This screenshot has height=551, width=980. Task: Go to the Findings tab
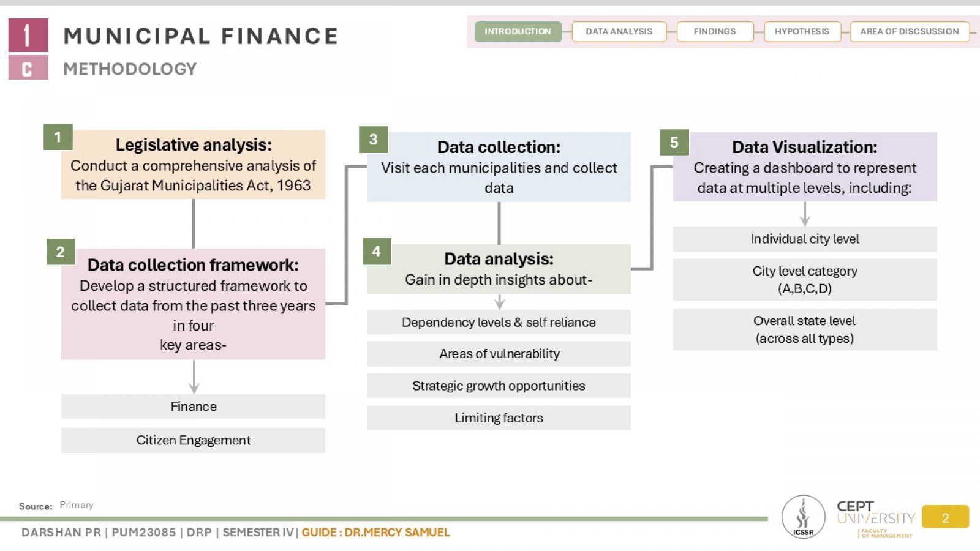point(714,31)
